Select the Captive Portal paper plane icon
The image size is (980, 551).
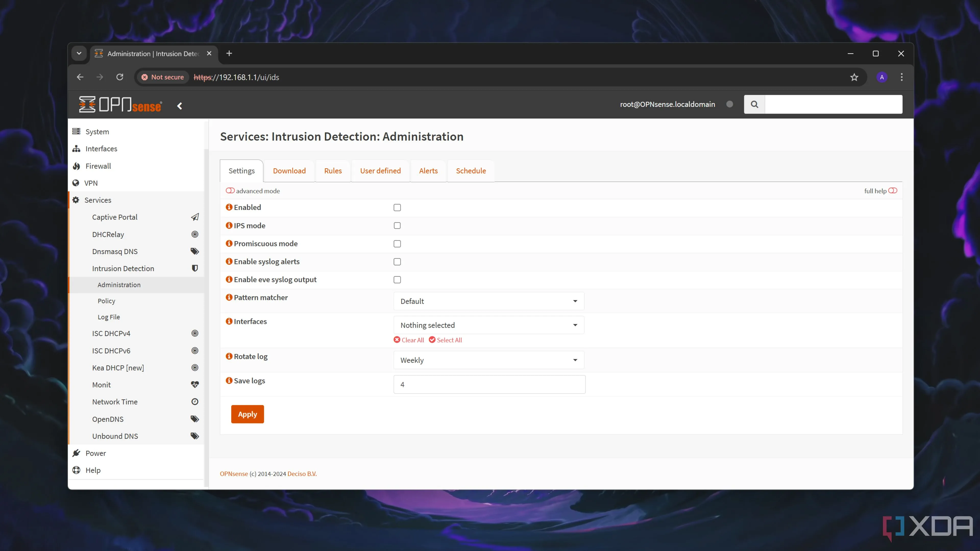[x=194, y=217]
